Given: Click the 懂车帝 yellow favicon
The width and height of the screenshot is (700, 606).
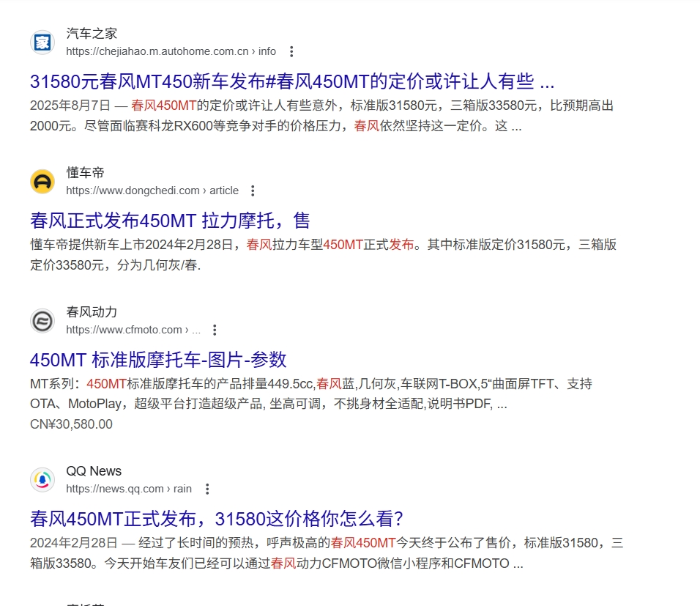Looking at the screenshot, I should [42, 182].
